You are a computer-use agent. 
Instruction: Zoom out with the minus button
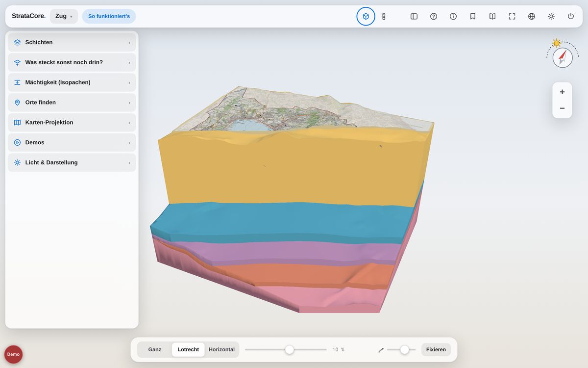tap(562, 108)
